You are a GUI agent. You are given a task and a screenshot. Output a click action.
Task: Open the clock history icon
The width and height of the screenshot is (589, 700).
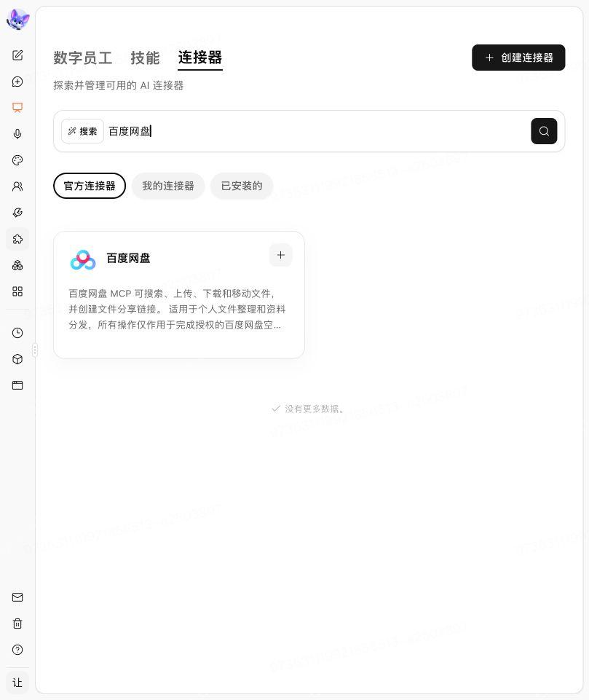tap(17, 333)
